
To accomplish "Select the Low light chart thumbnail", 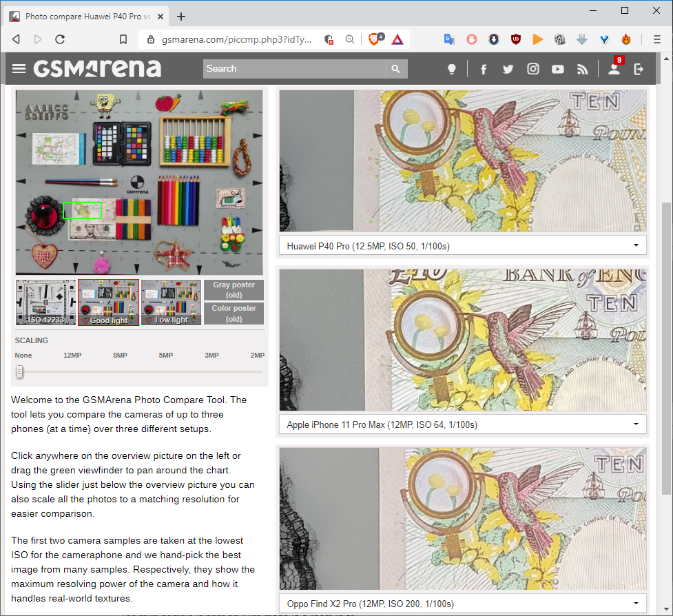I will (x=172, y=302).
